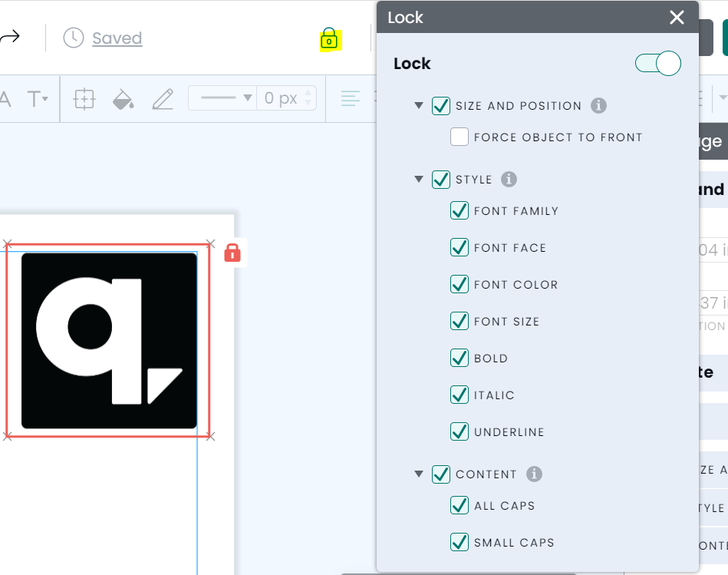This screenshot has height=575, width=728.
Task: Click the highlighted lock icon in the toolbar
Action: [329, 39]
